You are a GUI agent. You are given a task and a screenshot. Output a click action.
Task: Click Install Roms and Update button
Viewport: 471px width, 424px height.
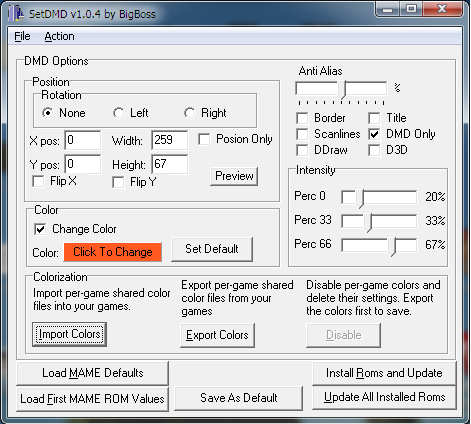(x=384, y=373)
